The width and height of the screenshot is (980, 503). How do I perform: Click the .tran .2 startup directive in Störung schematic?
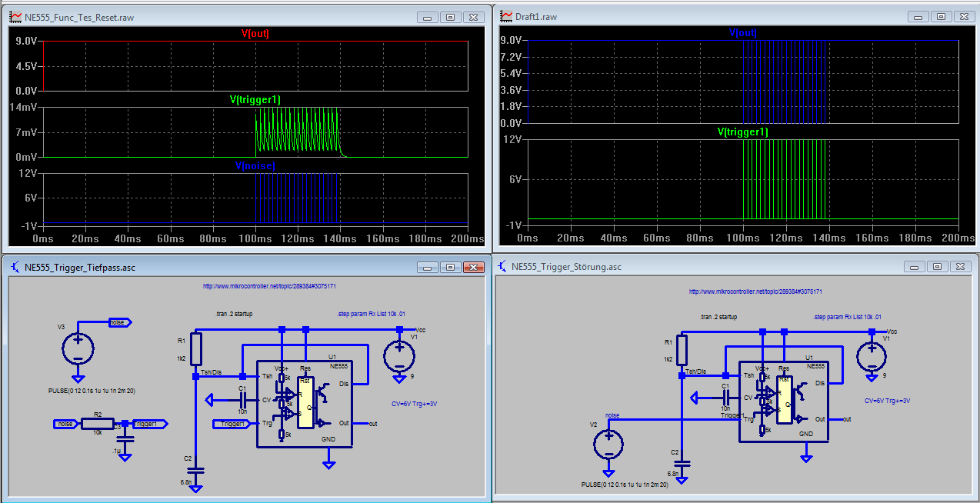coord(718,317)
